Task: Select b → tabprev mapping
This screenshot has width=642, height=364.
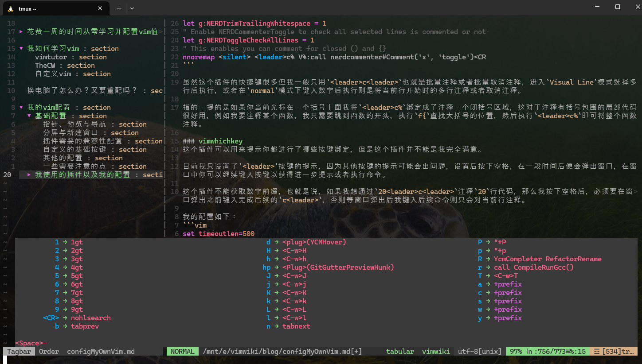Action: point(77,326)
